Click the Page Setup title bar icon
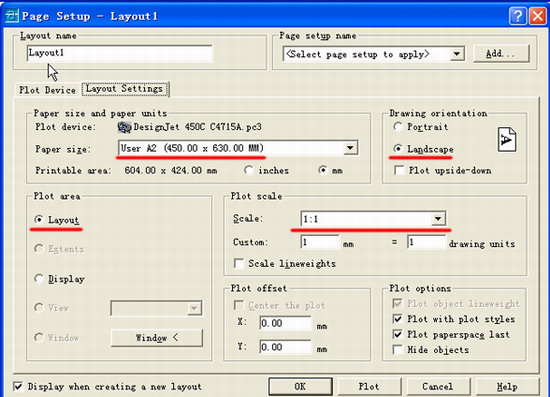The height and width of the screenshot is (397, 550). (x=12, y=16)
